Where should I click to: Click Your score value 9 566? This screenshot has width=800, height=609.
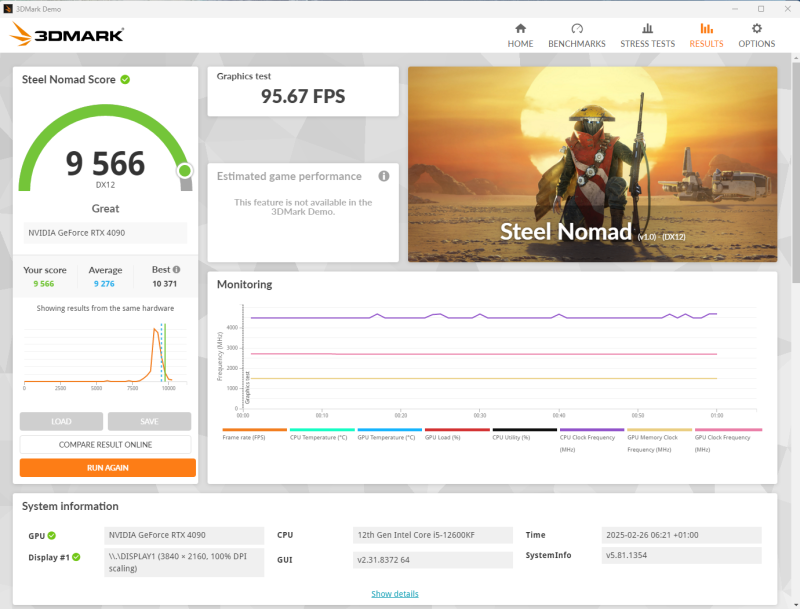[44, 284]
